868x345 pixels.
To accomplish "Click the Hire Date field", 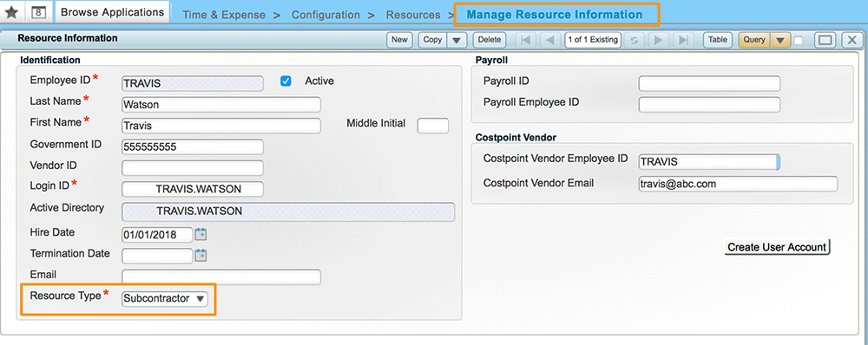I will [x=157, y=234].
